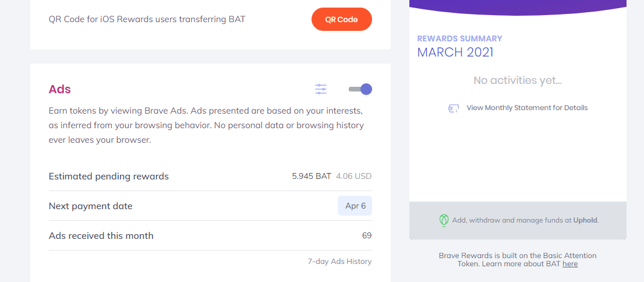Image resolution: width=644 pixels, height=282 pixels.
Task: Click the monthly statement icon
Action: 454,108
